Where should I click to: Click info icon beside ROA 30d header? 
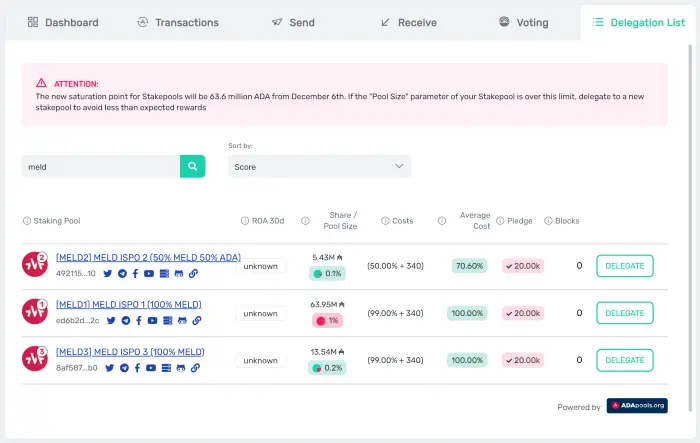(x=245, y=221)
